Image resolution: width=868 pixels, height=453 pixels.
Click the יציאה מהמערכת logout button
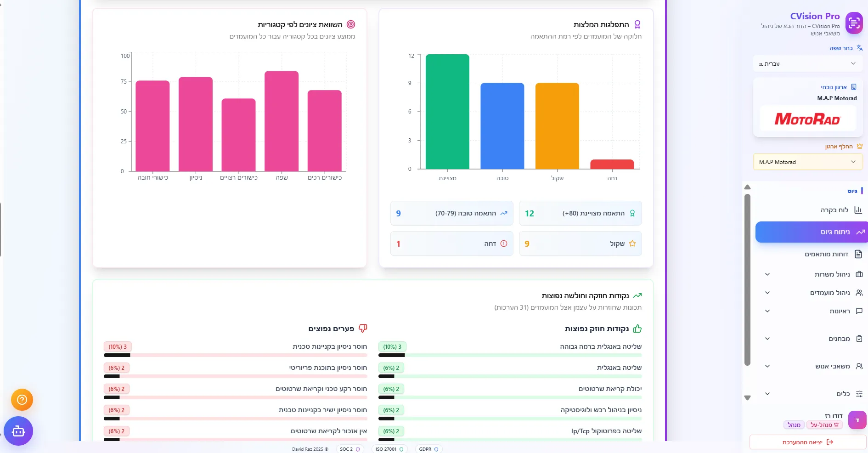tap(808, 442)
